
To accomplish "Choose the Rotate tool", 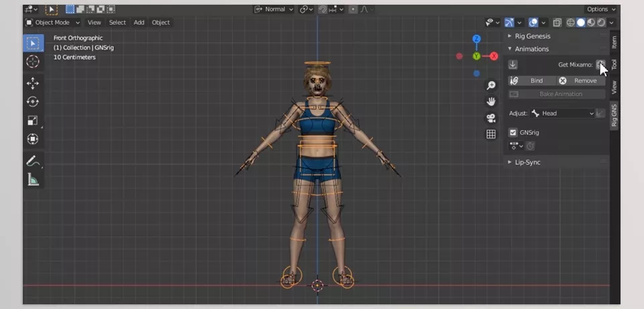I will coord(33,101).
